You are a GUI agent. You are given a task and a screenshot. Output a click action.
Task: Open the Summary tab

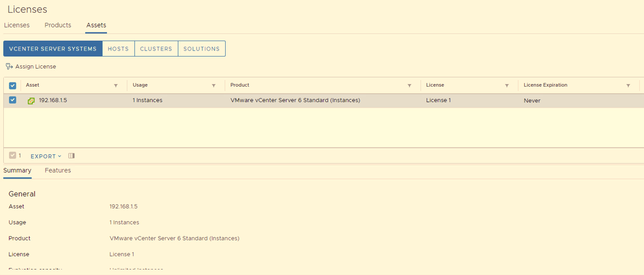pos(17,170)
